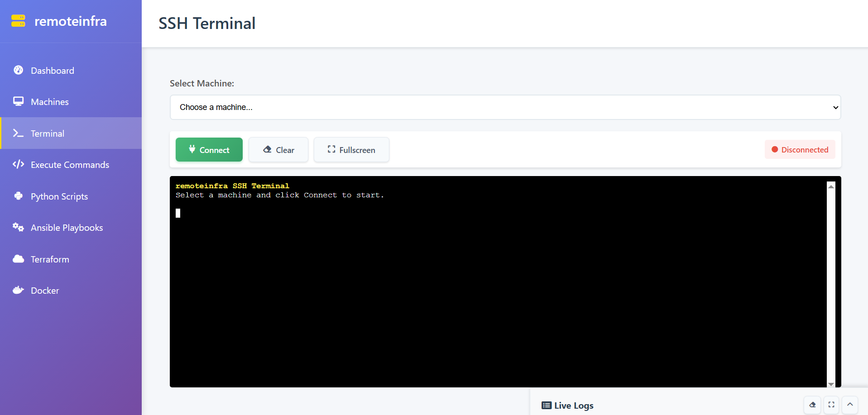This screenshot has width=868, height=415.
Task: Click the Ansible Playbooks gears icon
Action: (x=18, y=227)
